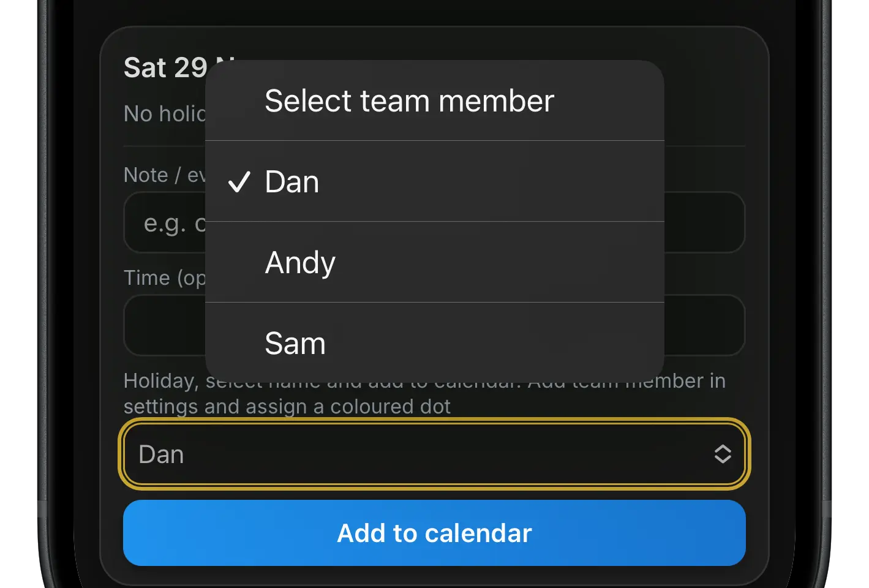Click the up-down chevron icon in the Dan field
Screen dimensions: 869x588
[723, 454]
